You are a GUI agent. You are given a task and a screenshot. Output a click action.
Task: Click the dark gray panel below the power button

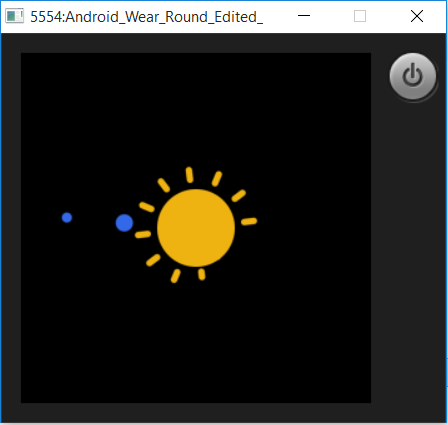pyautogui.click(x=409, y=253)
